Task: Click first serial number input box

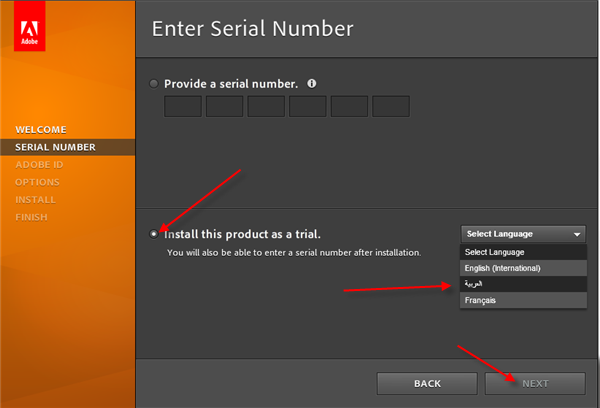Action: tap(183, 106)
